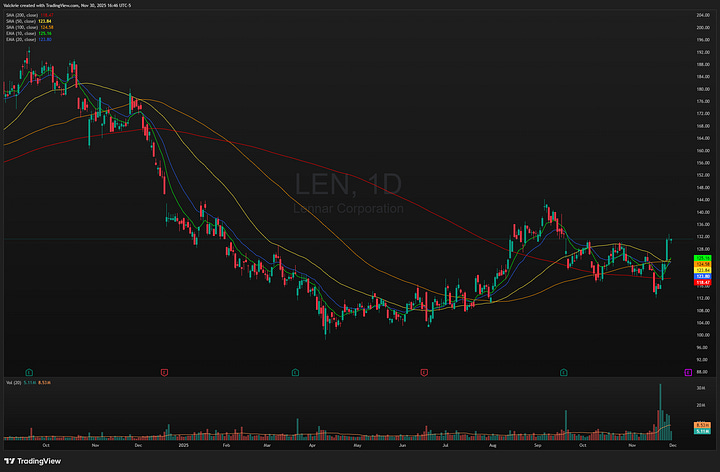Click the Aug label on time axis

click(492, 445)
